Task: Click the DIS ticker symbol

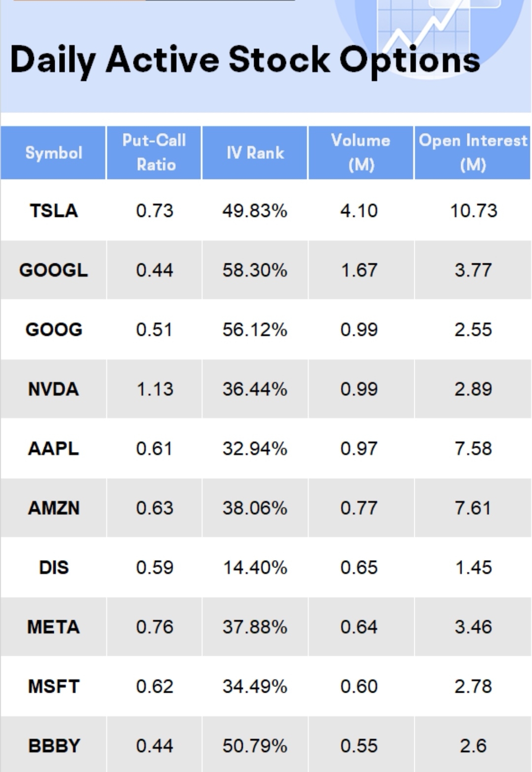Action: 54,567
